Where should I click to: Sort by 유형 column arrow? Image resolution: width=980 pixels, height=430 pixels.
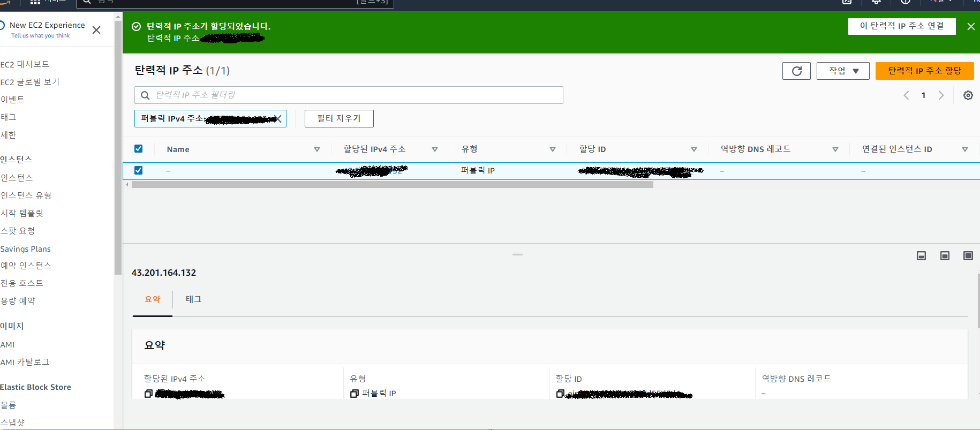click(553, 149)
